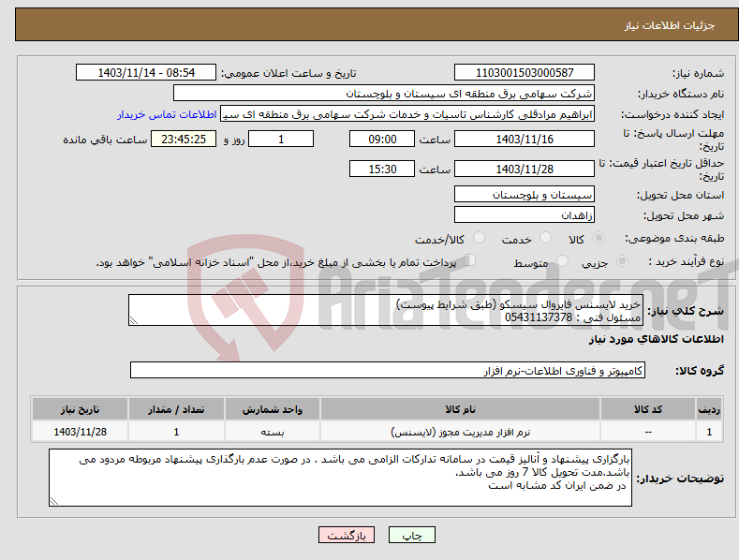Click the توضیحات خریدار notes textarea
The width and height of the screenshot is (739, 560).
[340, 478]
